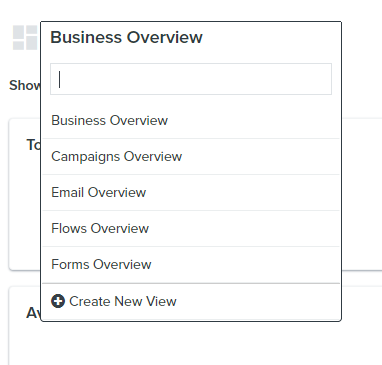The height and width of the screenshot is (365, 382).
Task: Click the word 'Forms' in the view list
Action: (x=70, y=264)
